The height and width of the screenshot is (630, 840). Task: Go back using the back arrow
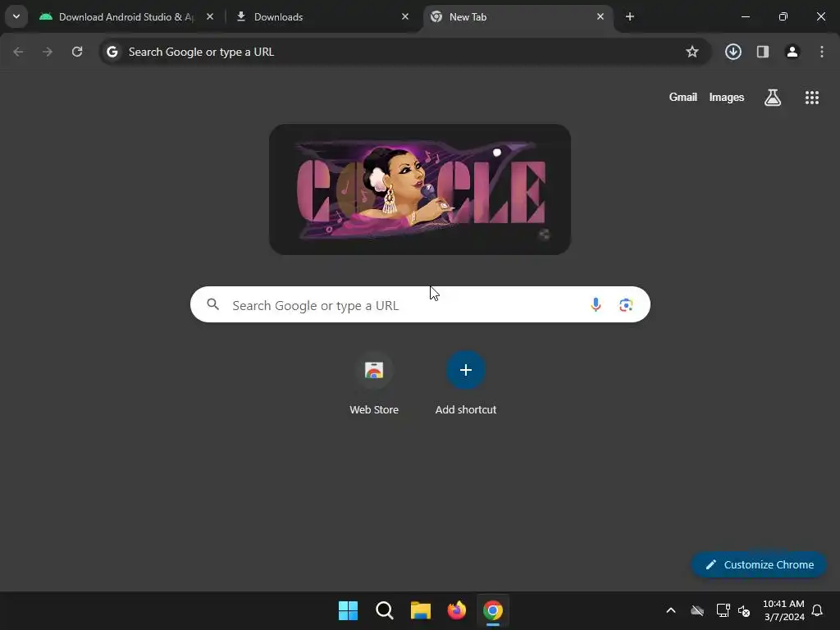18,52
